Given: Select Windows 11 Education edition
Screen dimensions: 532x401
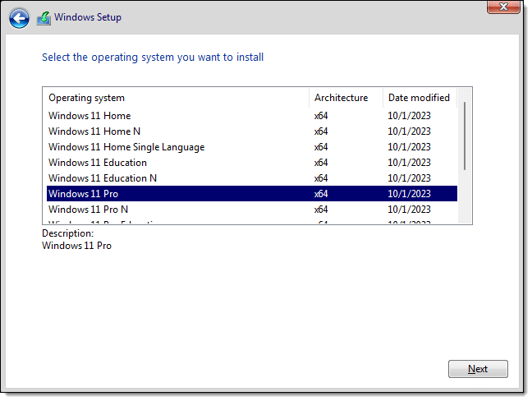Looking at the screenshot, I should pos(252,163).
